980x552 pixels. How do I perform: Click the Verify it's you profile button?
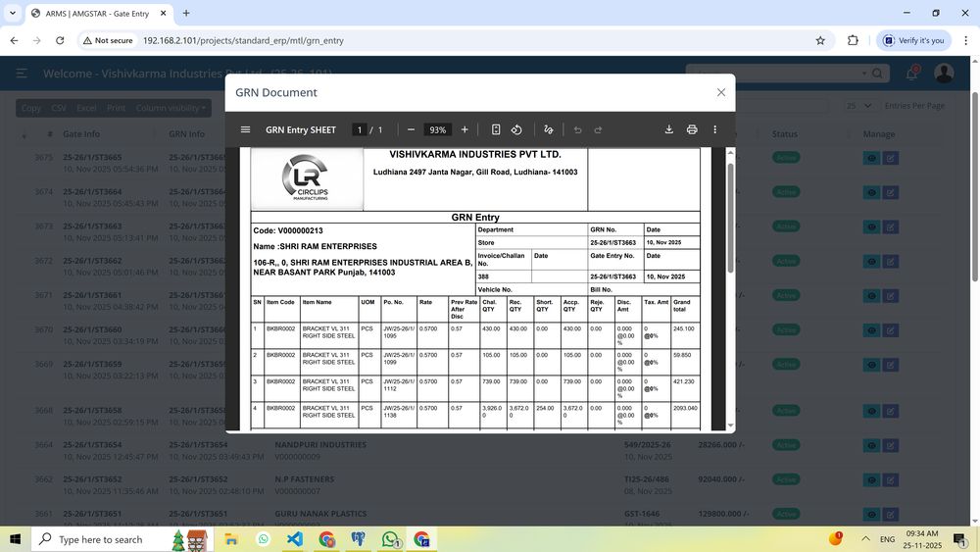[x=913, y=40]
